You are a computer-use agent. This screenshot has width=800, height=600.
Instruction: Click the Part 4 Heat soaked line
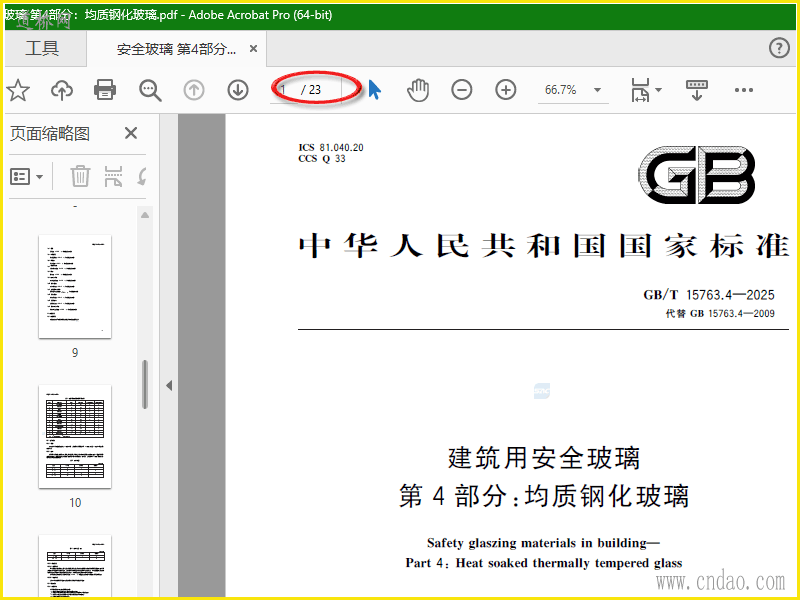544,563
